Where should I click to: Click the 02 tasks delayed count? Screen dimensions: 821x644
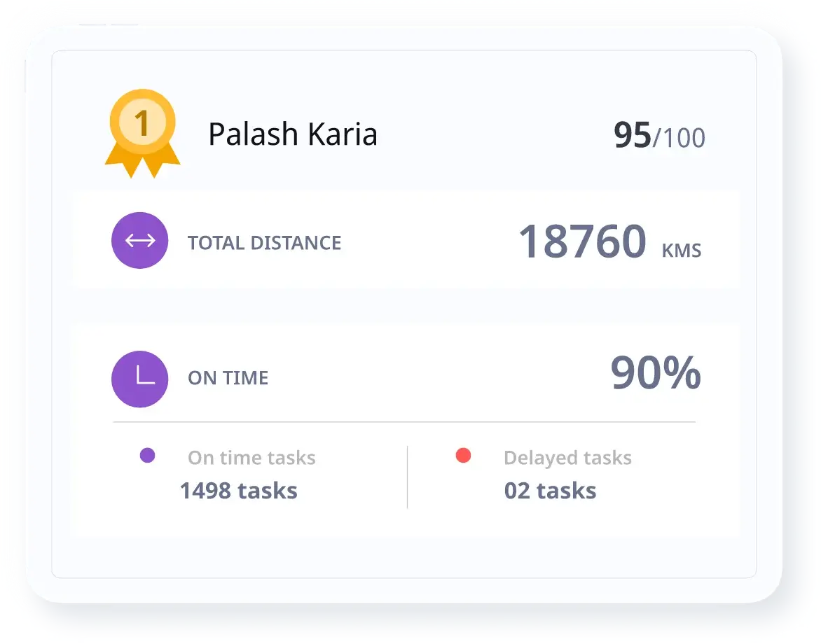click(x=550, y=491)
